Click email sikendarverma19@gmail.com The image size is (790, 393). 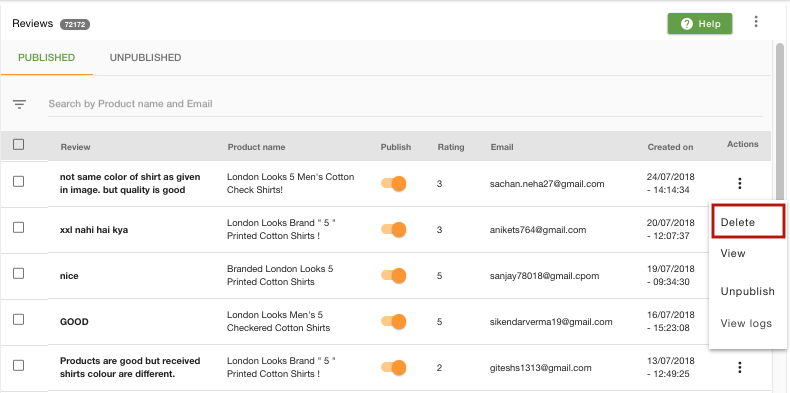tap(551, 321)
